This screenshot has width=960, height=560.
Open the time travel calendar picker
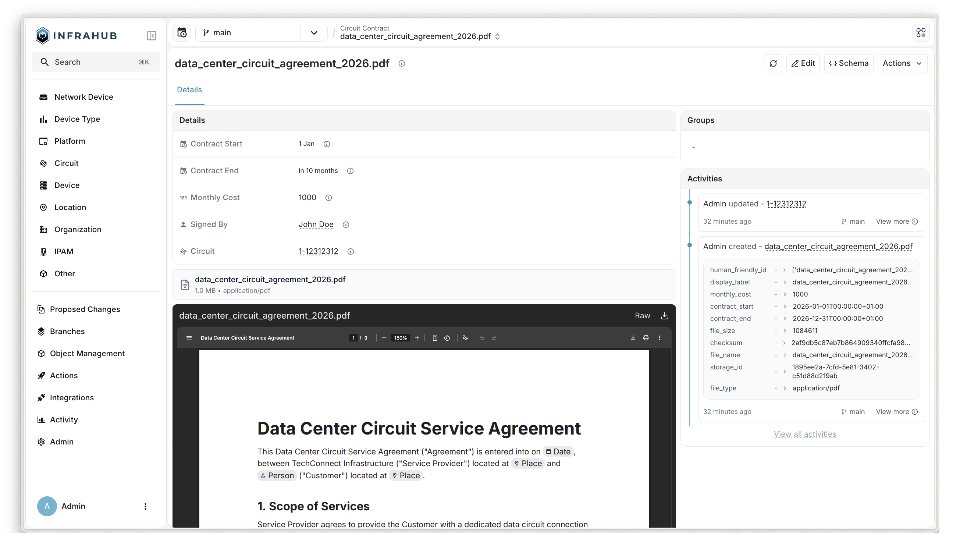click(x=182, y=33)
